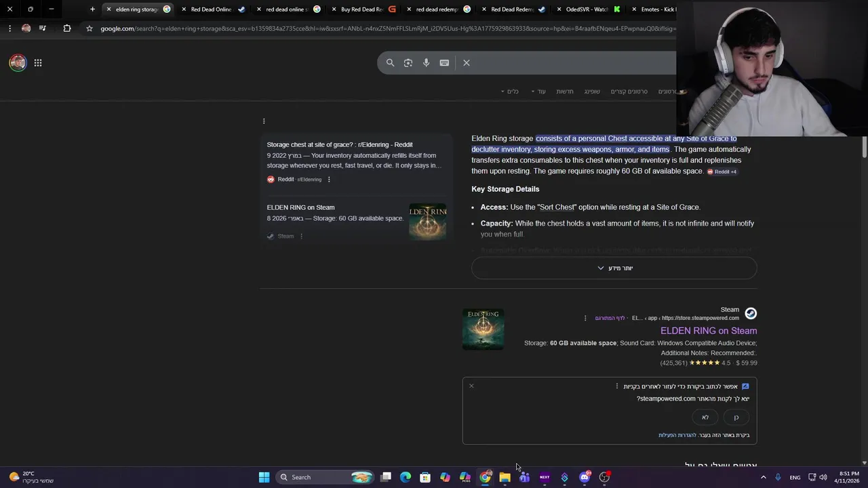Open File Explorer from the taskbar
Viewport: 868px width, 488px height.
pyautogui.click(x=505, y=477)
